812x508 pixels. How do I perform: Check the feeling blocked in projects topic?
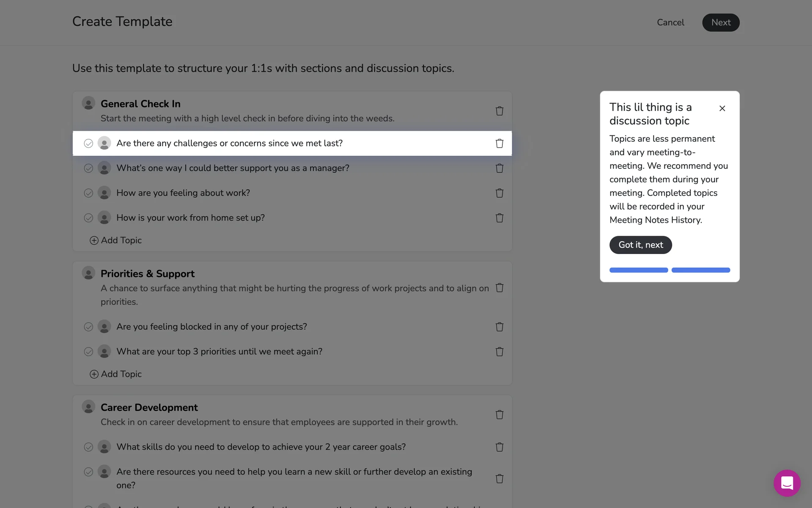click(x=88, y=327)
